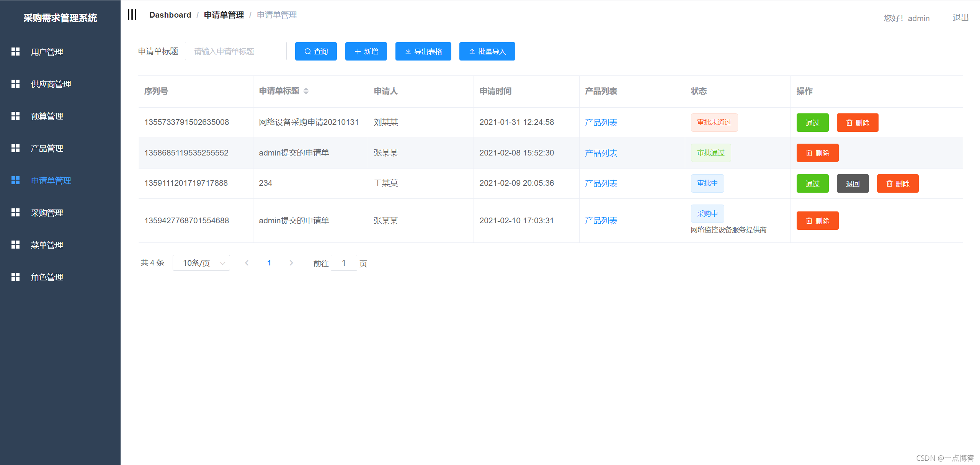Click serial number 1359111201719717888

pyautogui.click(x=186, y=183)
